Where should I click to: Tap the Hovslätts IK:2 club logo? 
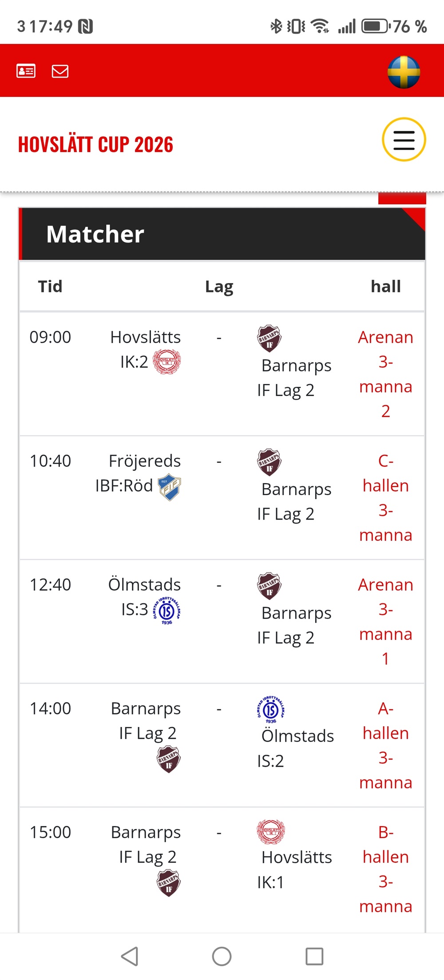point(166,362)
